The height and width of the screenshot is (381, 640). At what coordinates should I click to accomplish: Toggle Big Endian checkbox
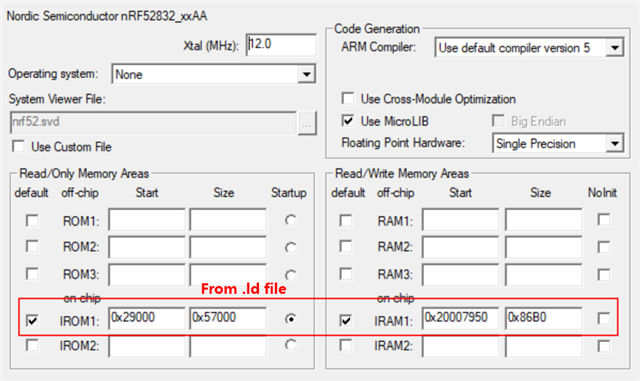point(498,121)
